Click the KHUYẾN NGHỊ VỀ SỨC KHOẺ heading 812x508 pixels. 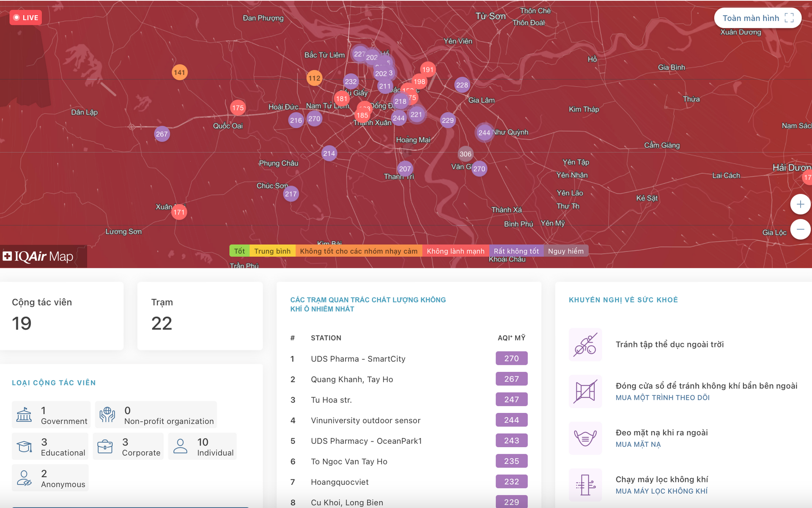coord(623,300)
